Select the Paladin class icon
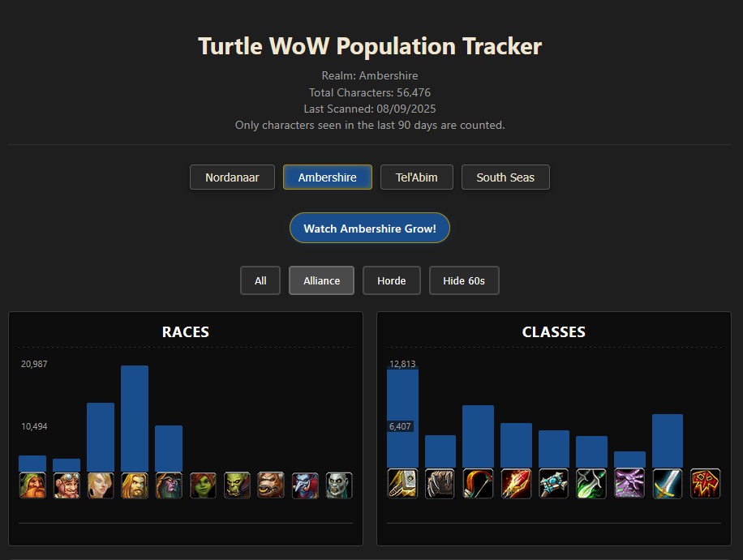 tap(402, 483)
